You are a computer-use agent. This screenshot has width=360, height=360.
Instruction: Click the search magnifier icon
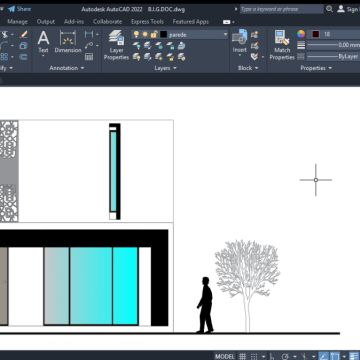(x=329, y=9)
